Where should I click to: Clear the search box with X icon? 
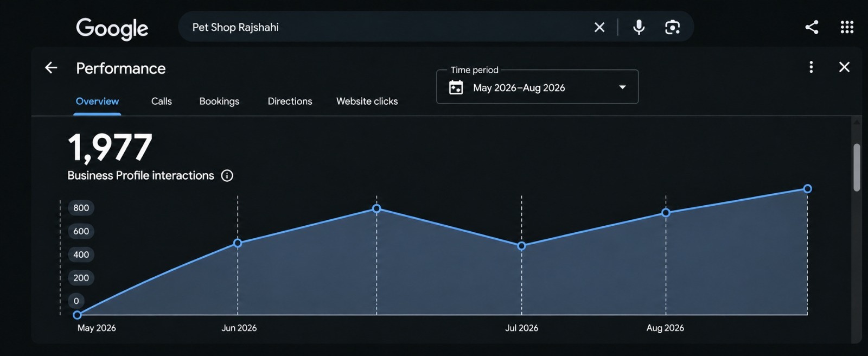599,27
